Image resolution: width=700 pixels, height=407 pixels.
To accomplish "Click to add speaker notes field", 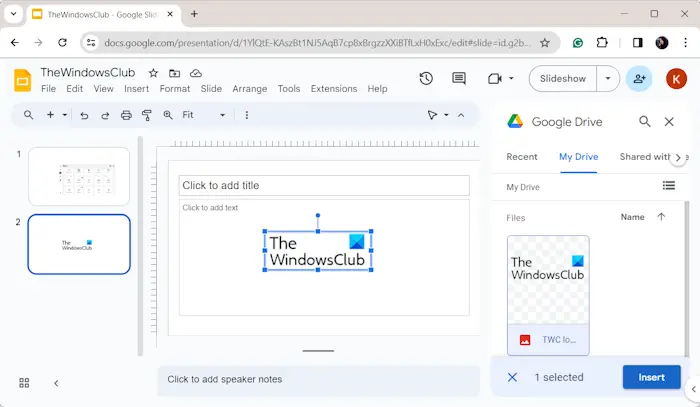I will [318, 380].
